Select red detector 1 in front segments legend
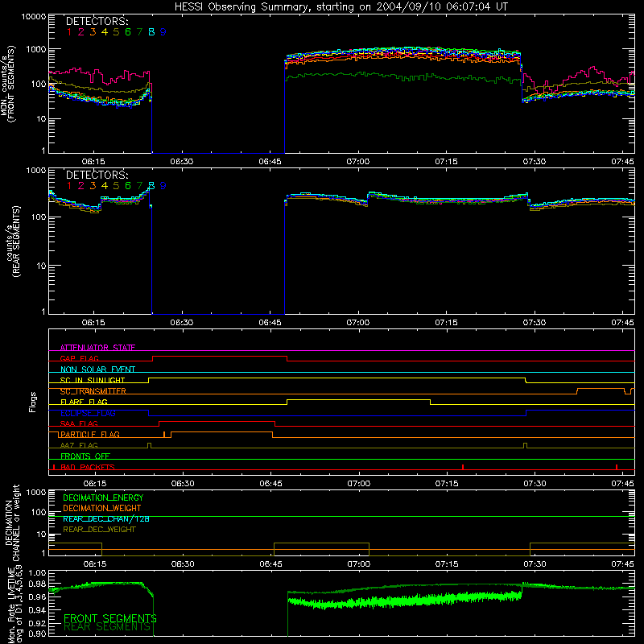Viewport: 644px width, 644px height. click(69, 32)
